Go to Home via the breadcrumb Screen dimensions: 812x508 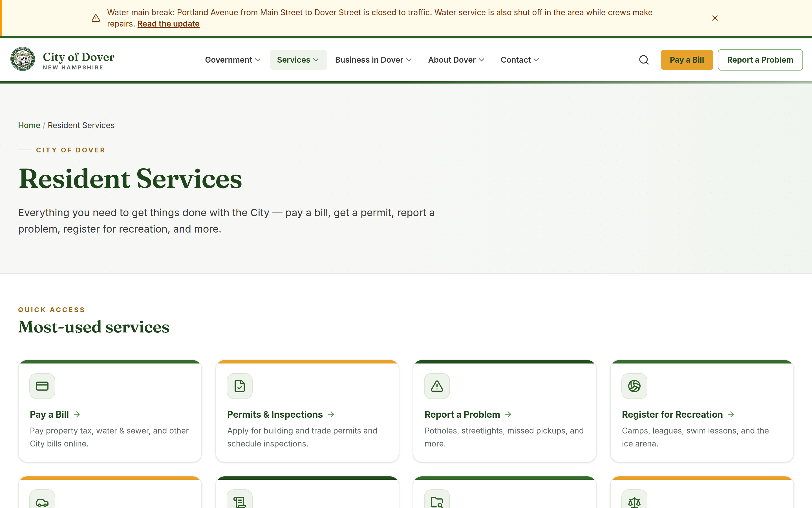click(x=29, y=125)
